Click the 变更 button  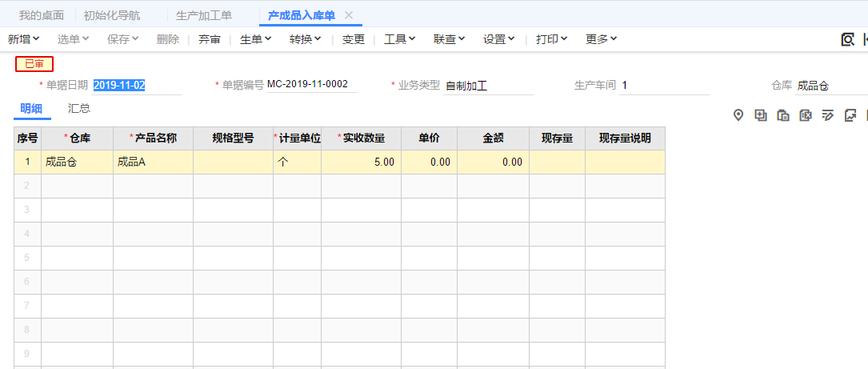pos(354,39)
